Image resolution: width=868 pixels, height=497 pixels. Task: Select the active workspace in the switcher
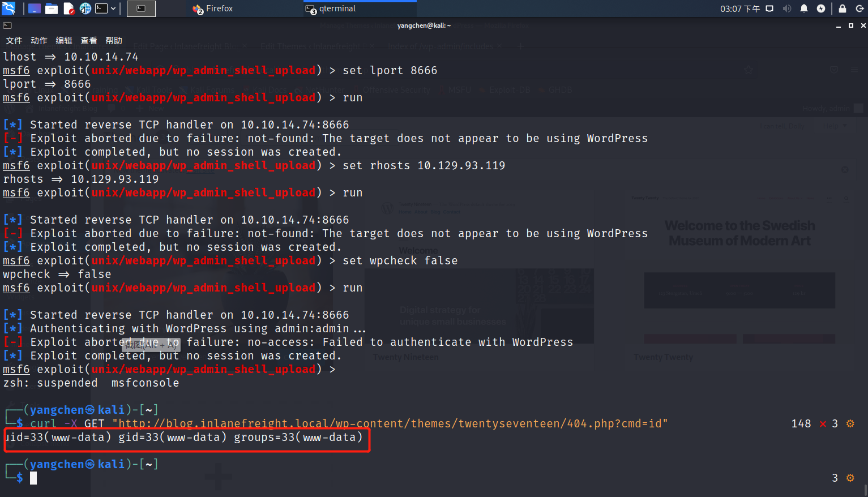point(141,8)
